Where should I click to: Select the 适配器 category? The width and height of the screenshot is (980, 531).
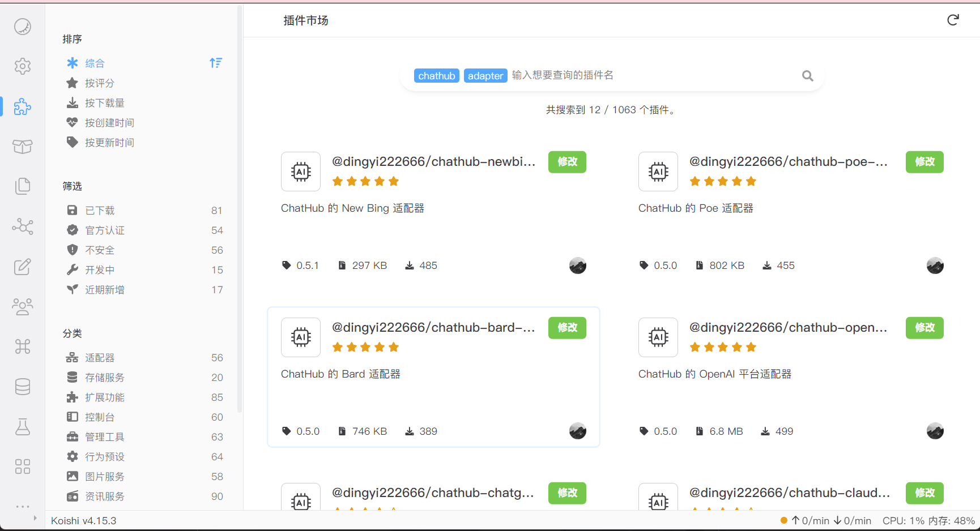100,358
